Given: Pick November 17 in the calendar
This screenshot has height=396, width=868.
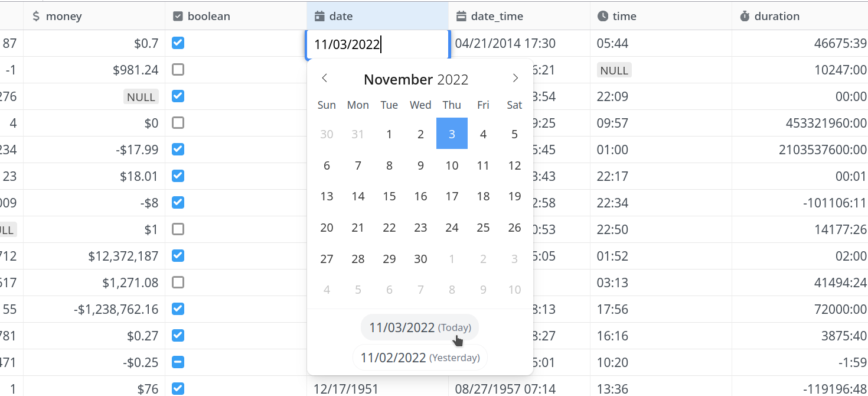Looking at the screenshot, I should [452, 196].
